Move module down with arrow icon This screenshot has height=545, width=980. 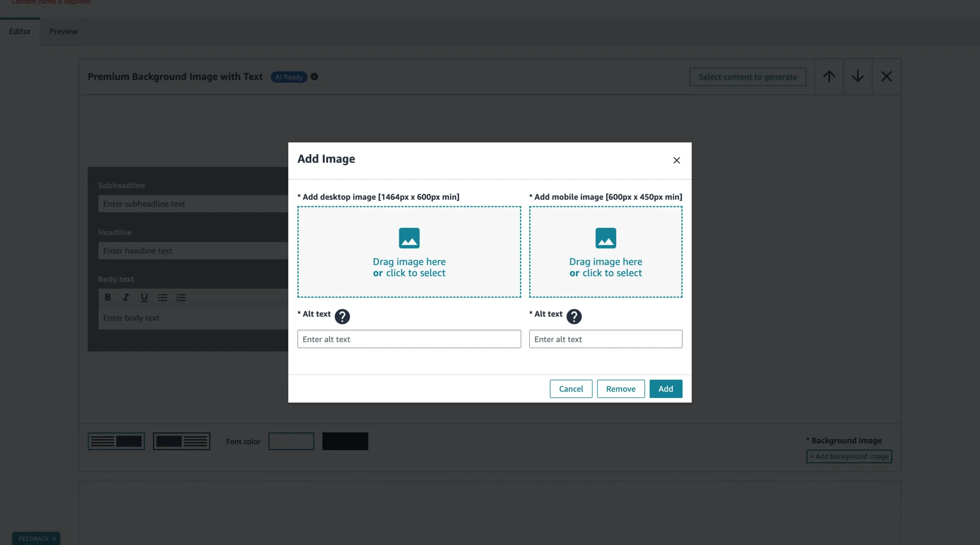pos(857,77)
